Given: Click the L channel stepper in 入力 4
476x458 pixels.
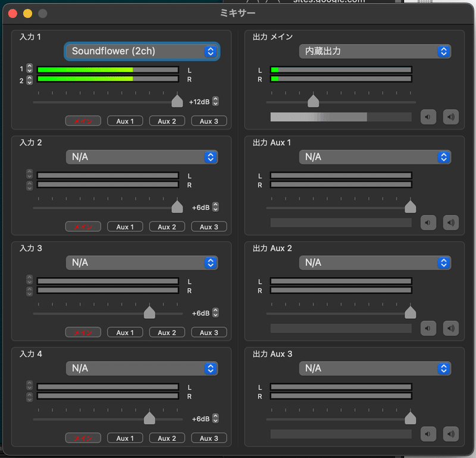Looking at the screenshot, I should [x=29, y=385].
